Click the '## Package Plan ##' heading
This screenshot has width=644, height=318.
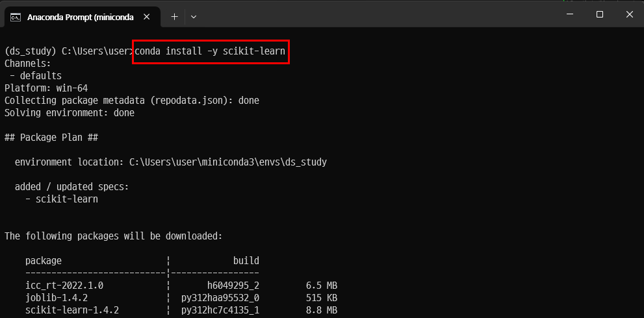(51, 138)
